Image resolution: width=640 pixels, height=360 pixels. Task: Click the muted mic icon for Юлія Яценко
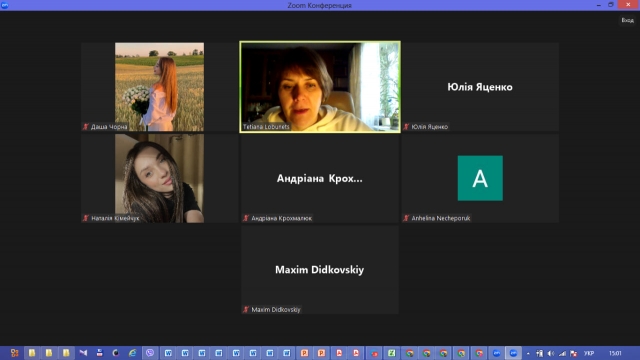(x=406, y=127)
